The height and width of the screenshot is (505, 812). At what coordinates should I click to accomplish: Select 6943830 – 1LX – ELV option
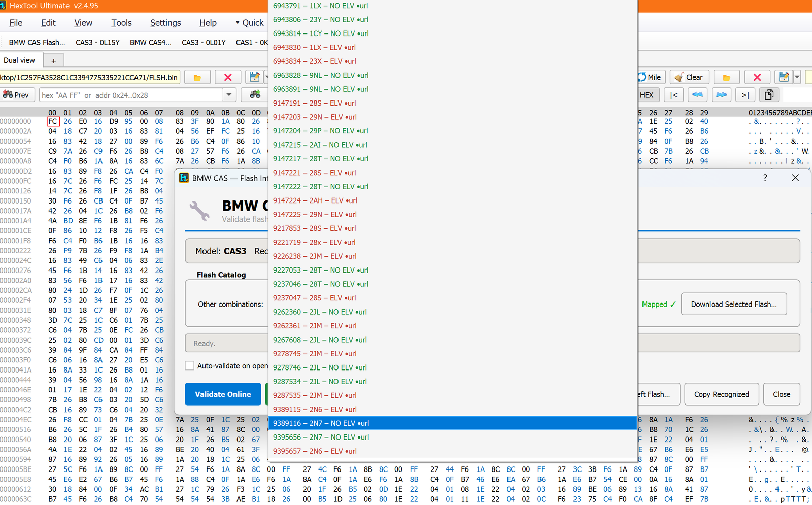click(453, 47)
